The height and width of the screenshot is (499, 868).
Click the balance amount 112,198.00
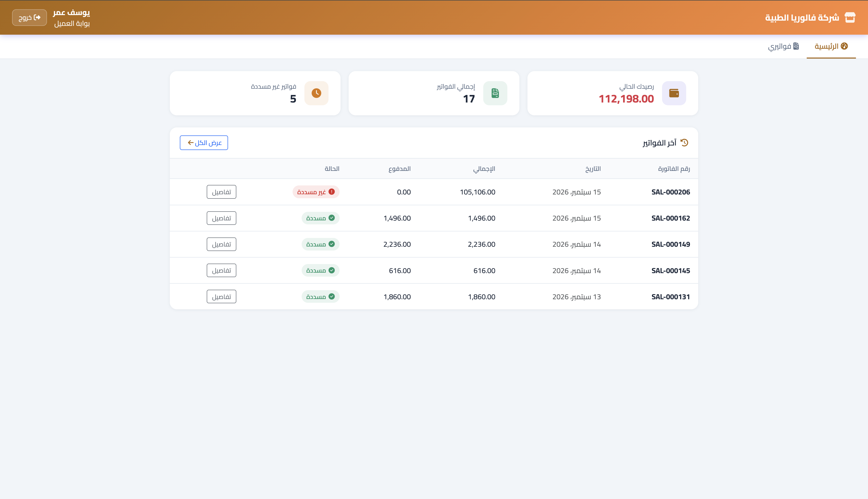click(x=626, y=99)
